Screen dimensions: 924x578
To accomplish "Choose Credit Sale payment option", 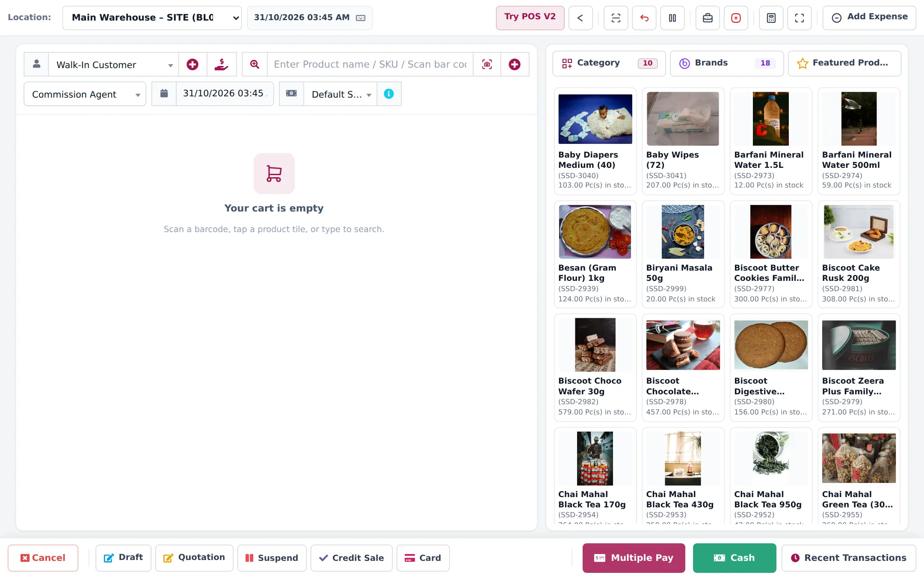I will click(x=351, y=558).
